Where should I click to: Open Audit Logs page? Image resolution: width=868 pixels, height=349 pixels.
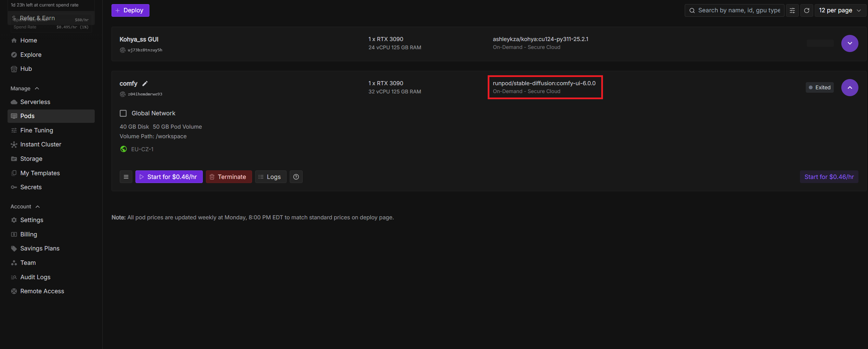pos(51,277)
